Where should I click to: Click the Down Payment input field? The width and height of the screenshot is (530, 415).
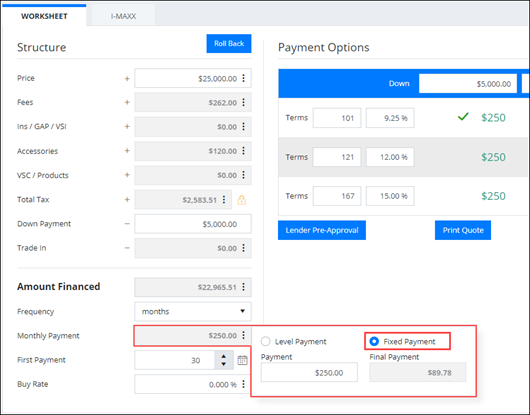pyautogui.click(x=193, y=224)
